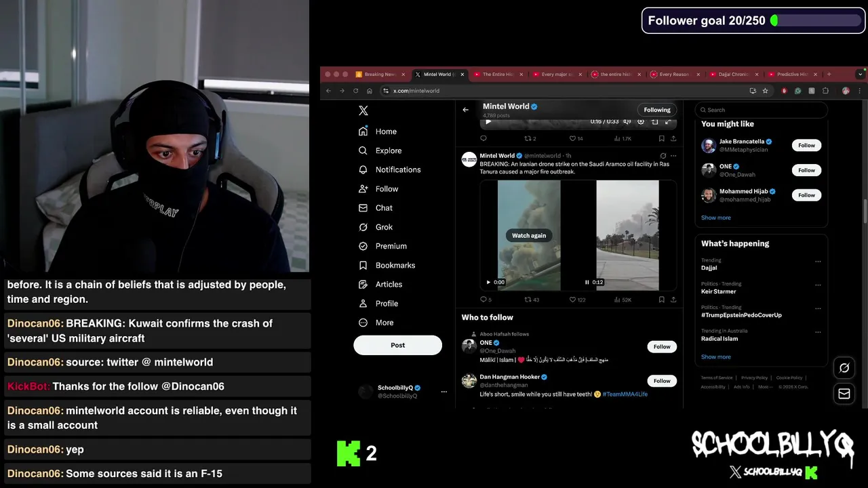Open options for Dajjal trend
Viewport: 868px width, 488px height.
[x=818, y=261]
